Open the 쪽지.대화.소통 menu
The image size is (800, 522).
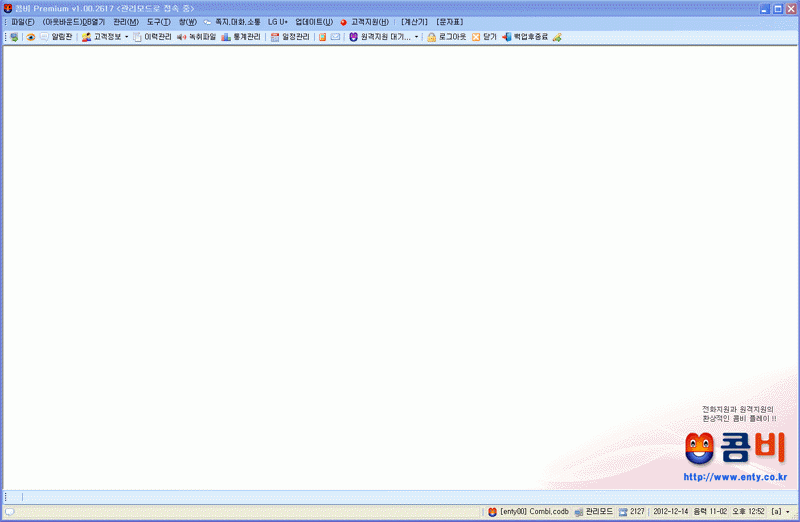pyautogui.click(x=237, y=22)
